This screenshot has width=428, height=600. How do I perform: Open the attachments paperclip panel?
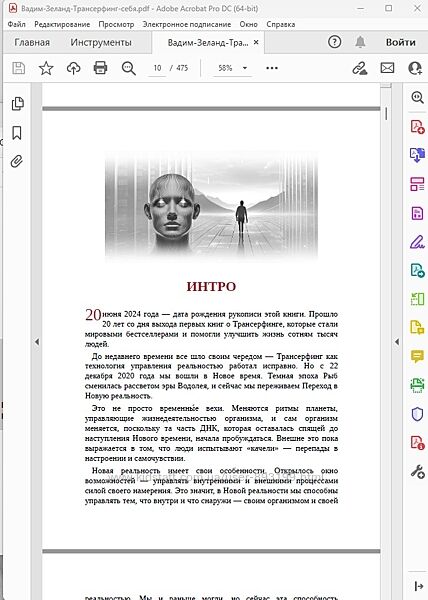(x=16, y=161)
